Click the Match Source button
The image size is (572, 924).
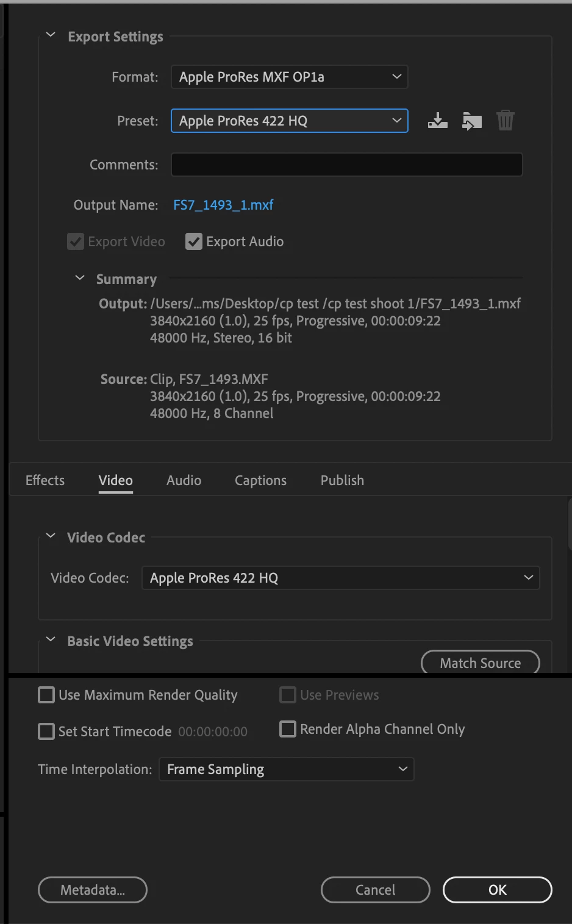[481, 662]
